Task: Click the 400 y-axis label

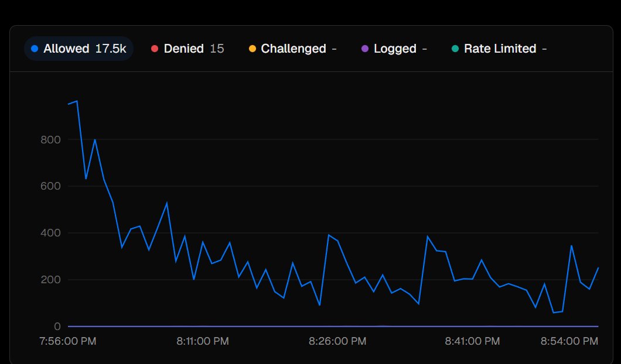Action: 51,233
